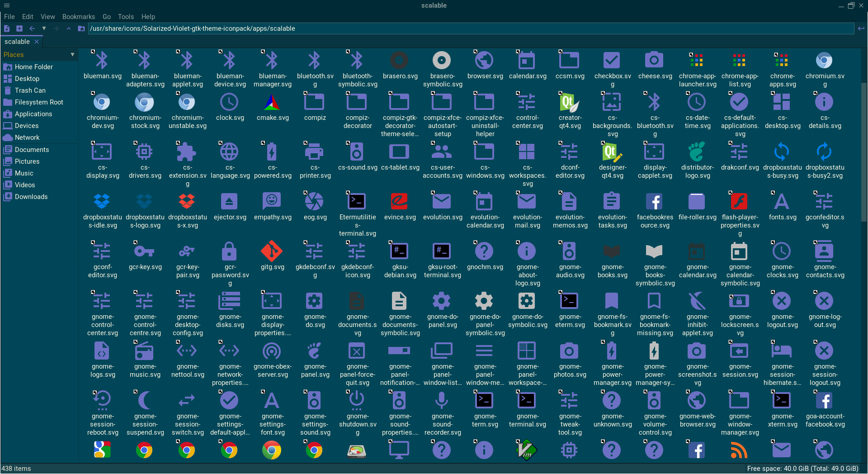868x474 pixels.
Task: Open the File menu
Action: (x=9, y=17)
